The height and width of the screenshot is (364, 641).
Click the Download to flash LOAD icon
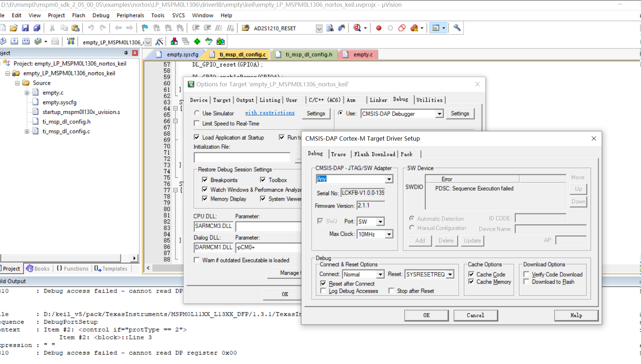pyautogui.click(x=71, y=41)
